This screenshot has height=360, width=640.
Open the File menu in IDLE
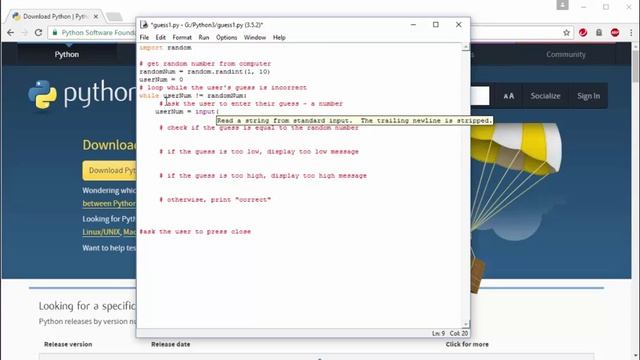144,37
